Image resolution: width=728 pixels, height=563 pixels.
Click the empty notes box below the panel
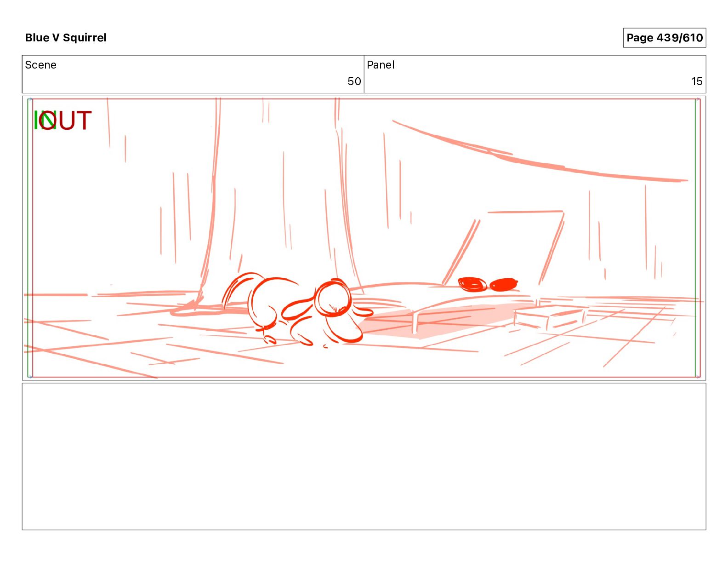pyautogui.click(x=364, y=456)
